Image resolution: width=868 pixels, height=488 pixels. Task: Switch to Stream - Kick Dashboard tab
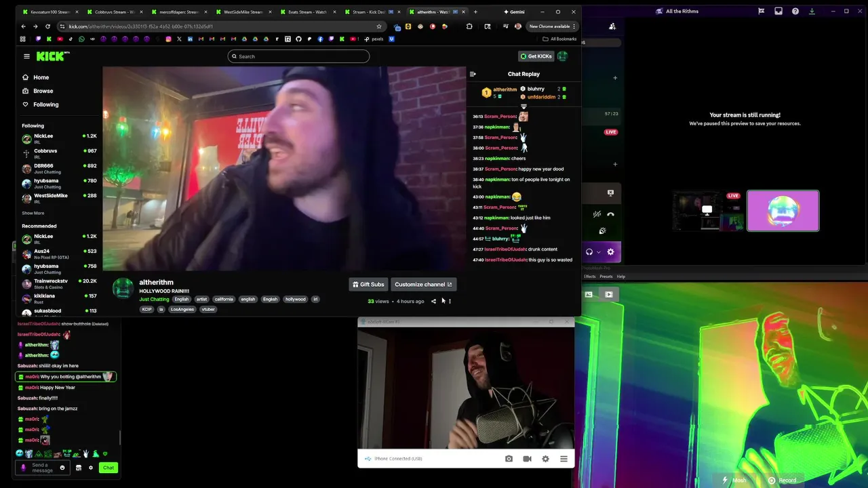click(372, 12)
